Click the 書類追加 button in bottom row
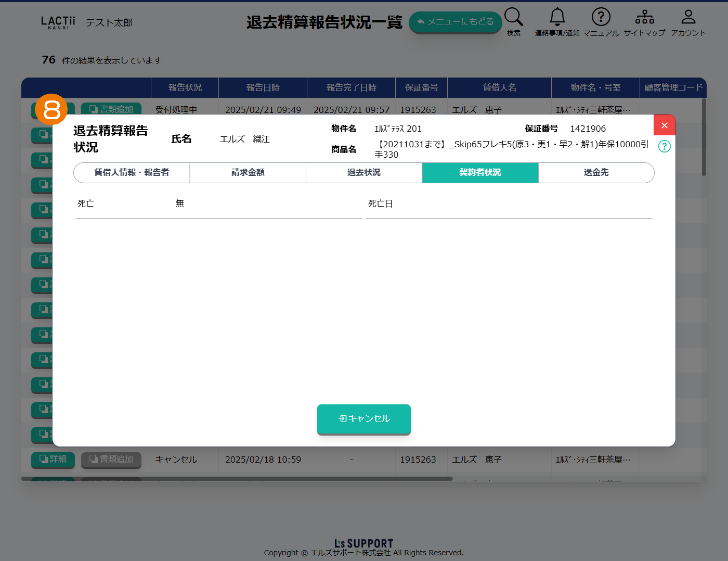The image size is (728, 561). click(111, 460)
